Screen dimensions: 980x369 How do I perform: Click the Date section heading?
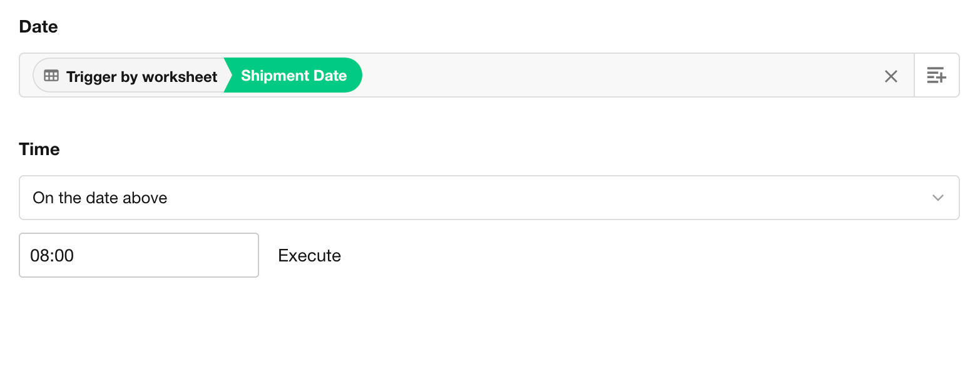[38, 27]
